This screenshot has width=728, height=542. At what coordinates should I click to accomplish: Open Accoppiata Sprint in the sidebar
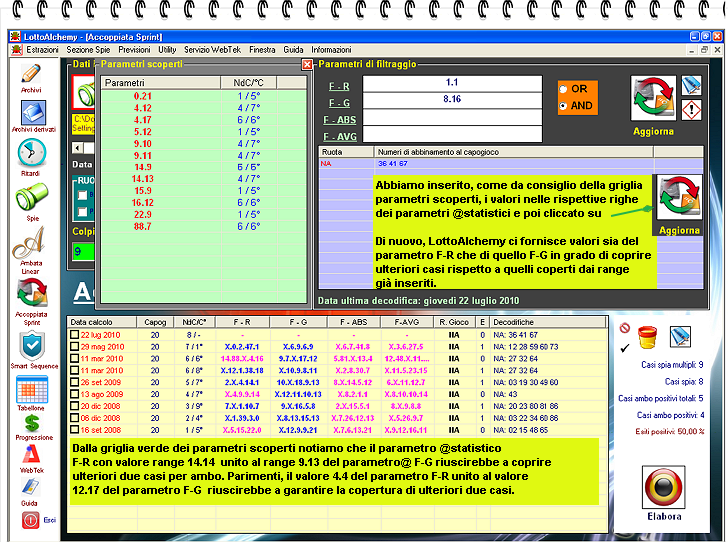pyautogui.click(x=32, y=293)
